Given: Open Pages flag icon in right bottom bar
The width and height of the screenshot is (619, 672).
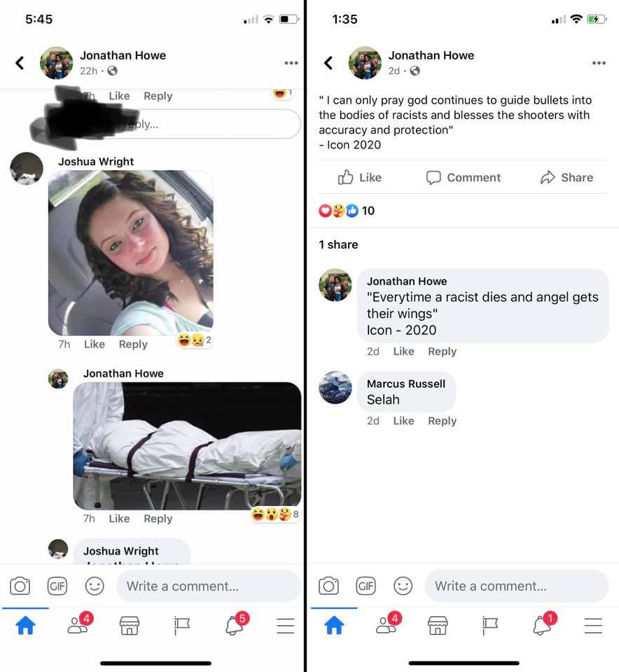Looking at the screenshot, I should [x=490, y=626].
